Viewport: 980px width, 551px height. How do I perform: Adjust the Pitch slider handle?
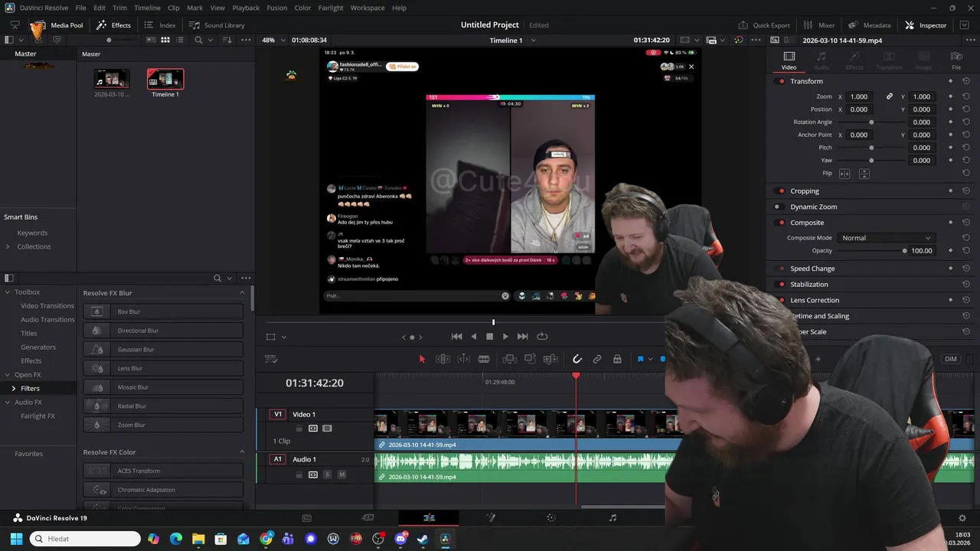(871, 148)
